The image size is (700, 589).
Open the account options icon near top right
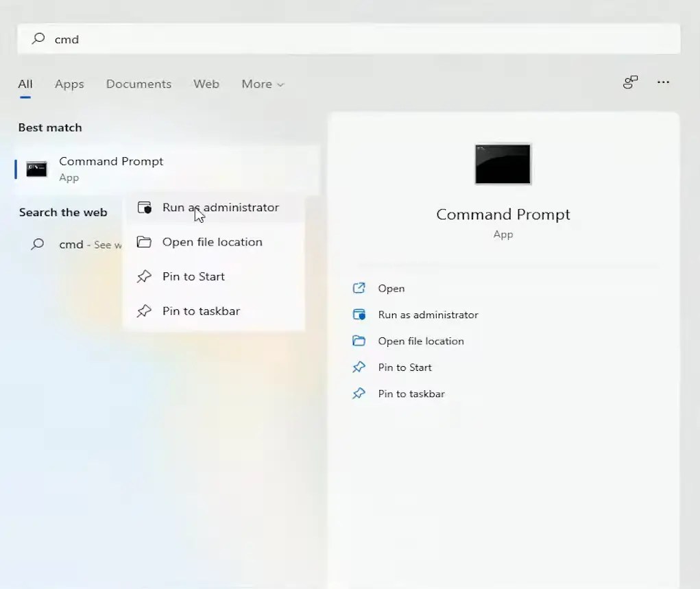(x=630, y=82)
